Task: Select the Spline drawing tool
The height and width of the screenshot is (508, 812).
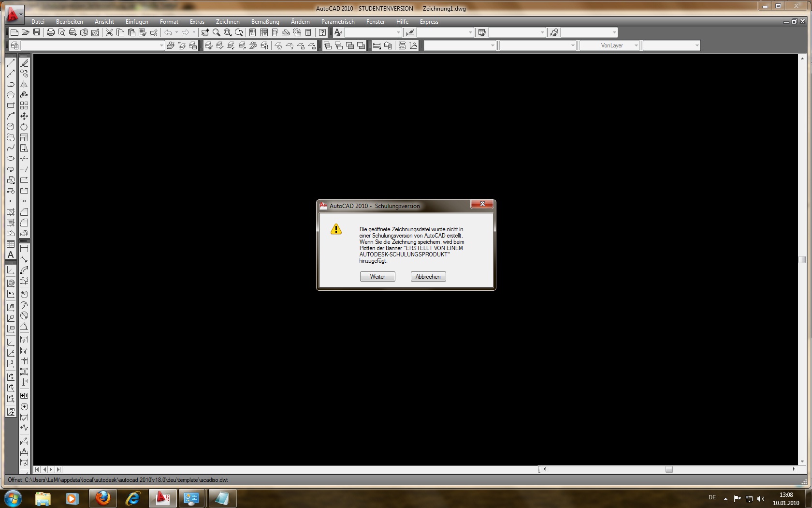Action: [x=11, y=148]
